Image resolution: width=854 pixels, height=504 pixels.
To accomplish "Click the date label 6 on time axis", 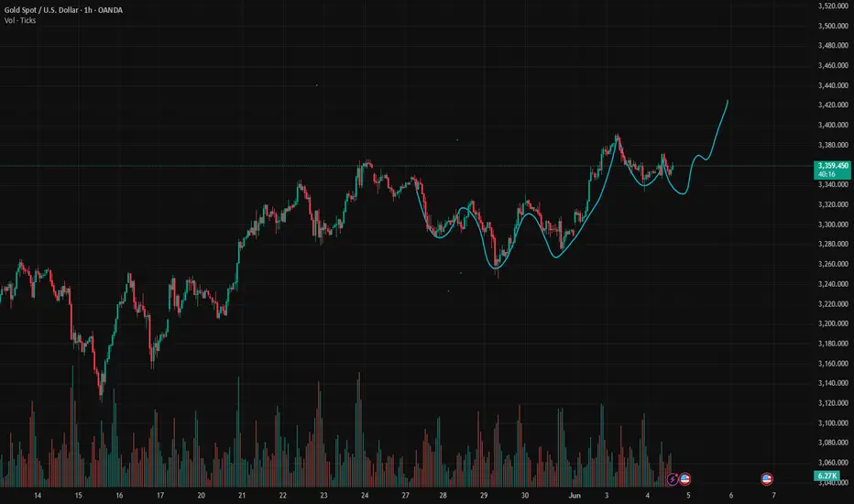I will click(x=731, y=495).
